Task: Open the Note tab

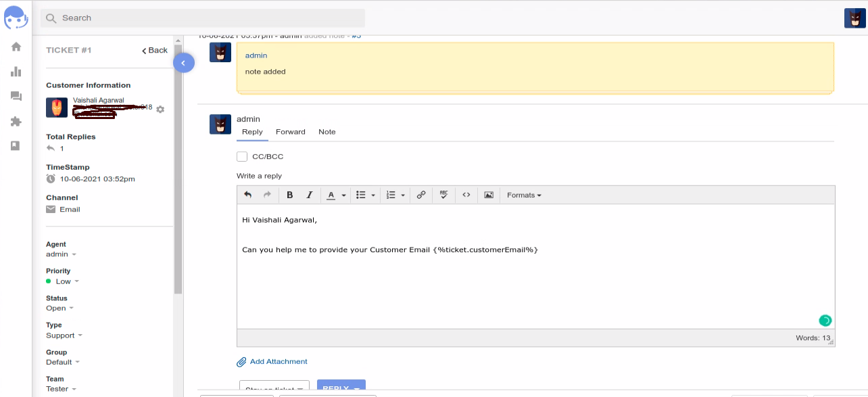Action: click(x=327, y=132)
